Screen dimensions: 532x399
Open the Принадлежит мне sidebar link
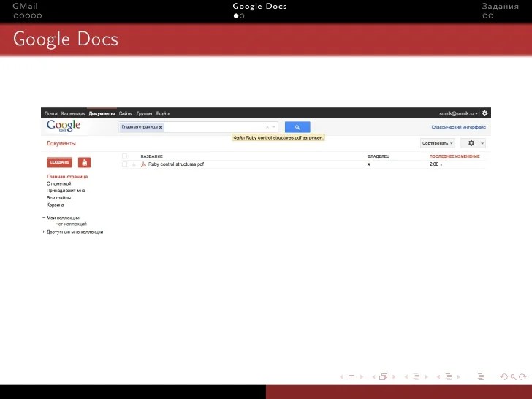click(66, 191)
